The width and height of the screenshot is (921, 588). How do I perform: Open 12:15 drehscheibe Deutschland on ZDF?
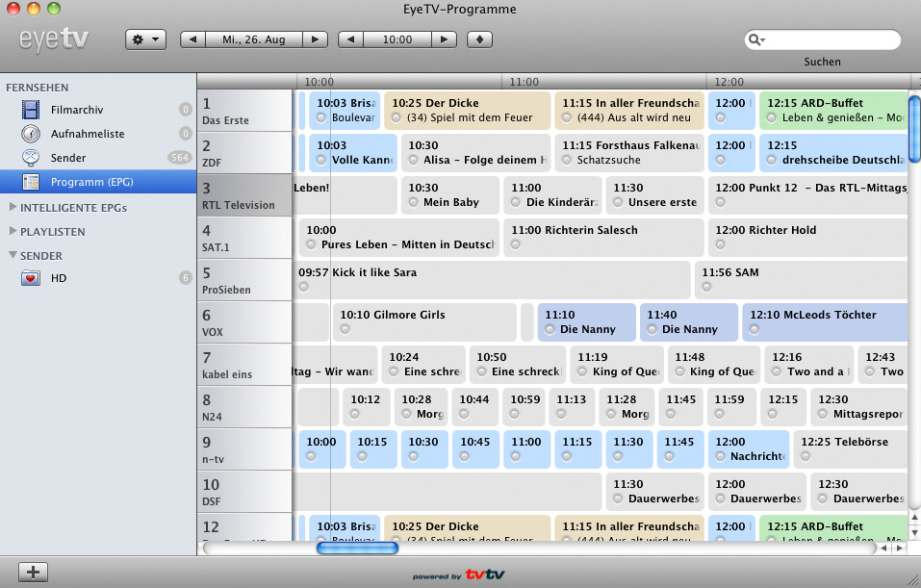coord(833,153)
